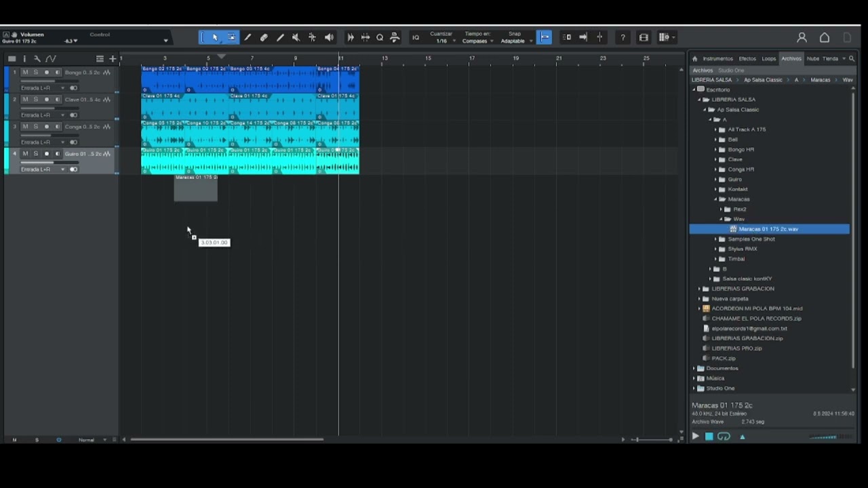Click the browser home icon

click(x=694, y=59)
